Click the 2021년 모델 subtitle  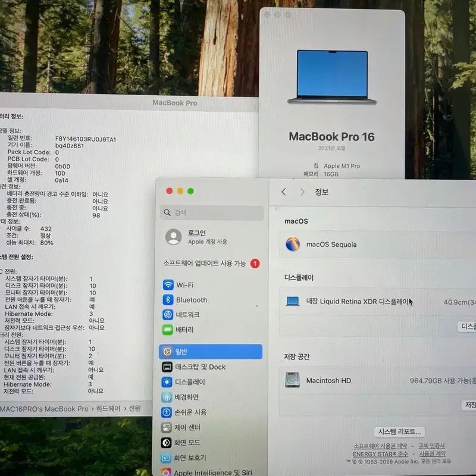pyautogui.click(x=331, y=148)
